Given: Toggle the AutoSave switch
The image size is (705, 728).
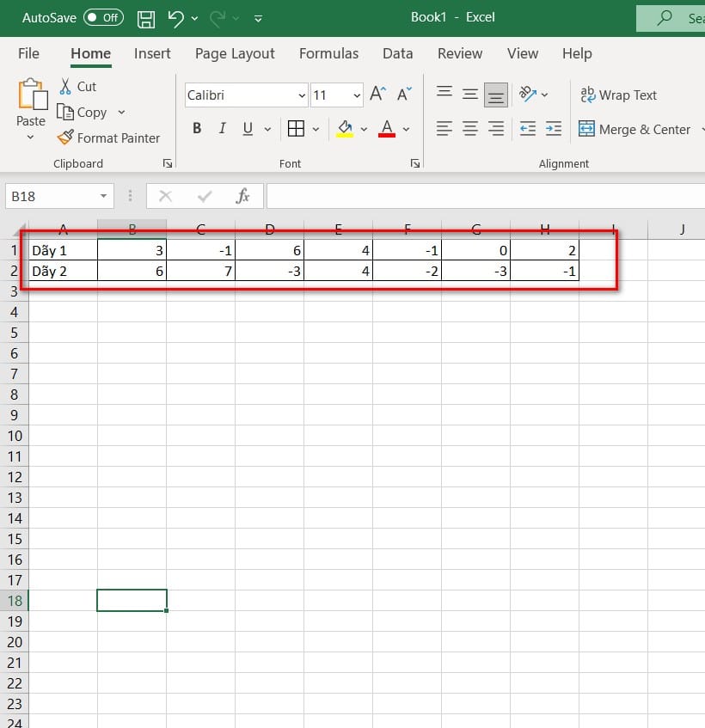Looking at the screenshot, I should [x=103, y=17].
